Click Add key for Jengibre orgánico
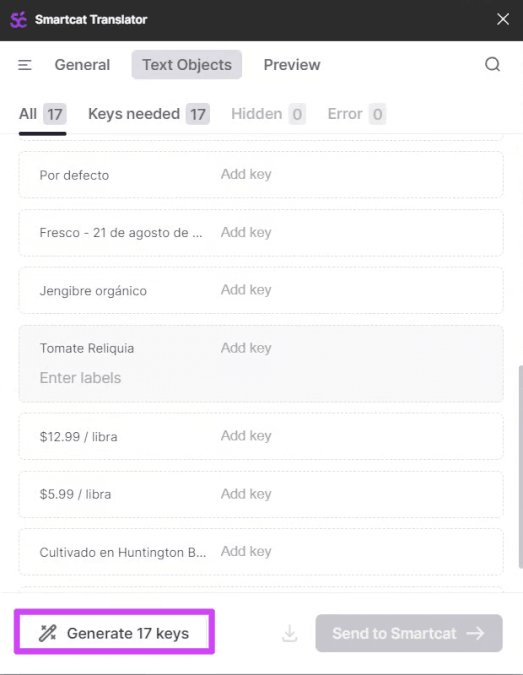 coord(246,290)
